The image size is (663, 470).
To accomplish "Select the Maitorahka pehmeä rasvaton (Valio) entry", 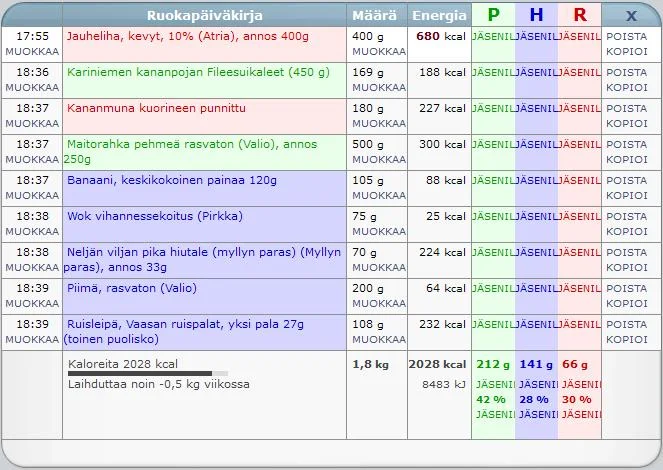I will (190, 144).
